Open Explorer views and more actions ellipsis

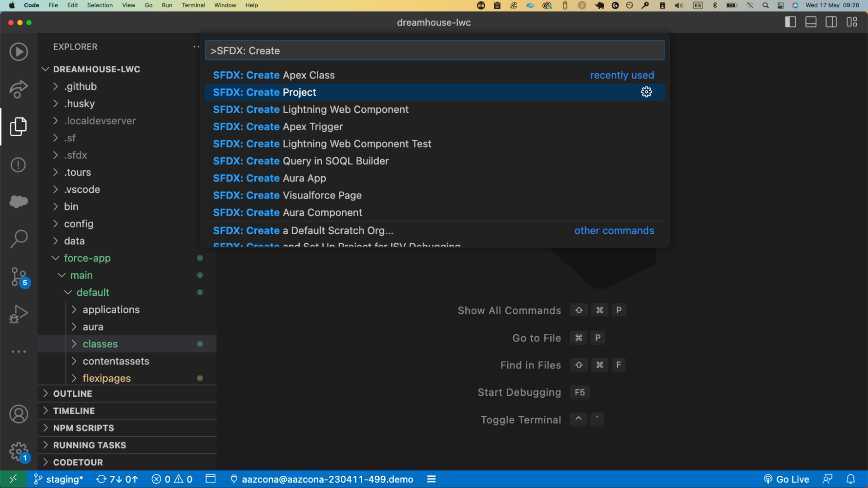coord(196,47)
